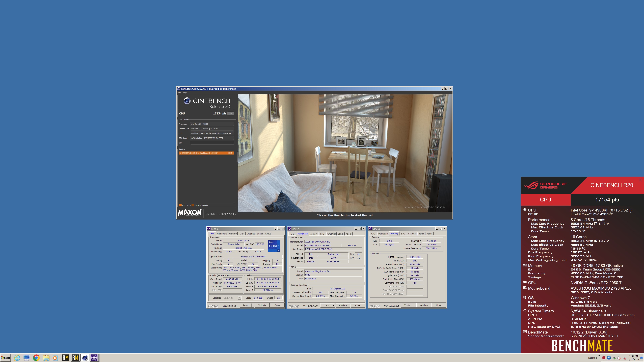The height and width of the screenshot is (362, 644).
Task: Open Internet Explorer from the taskbar
Action: (x=17, y=358)
